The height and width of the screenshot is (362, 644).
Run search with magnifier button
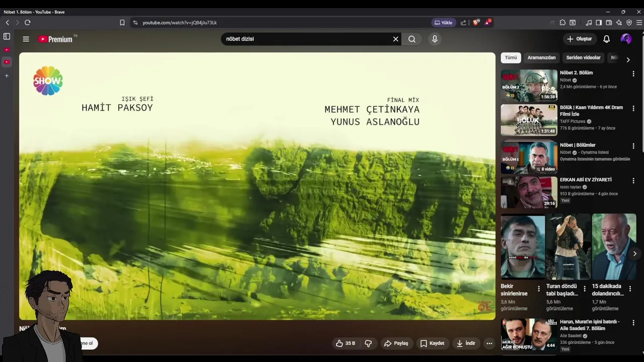[412, 39]
